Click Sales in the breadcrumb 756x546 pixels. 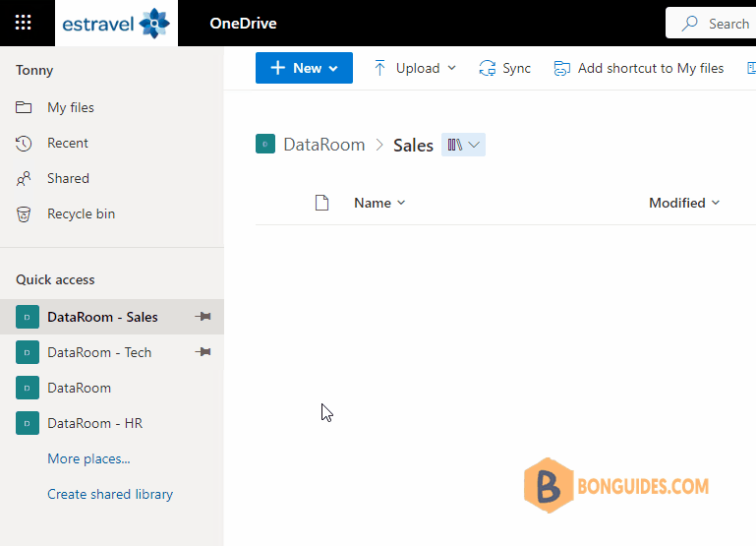pos(413,146)
